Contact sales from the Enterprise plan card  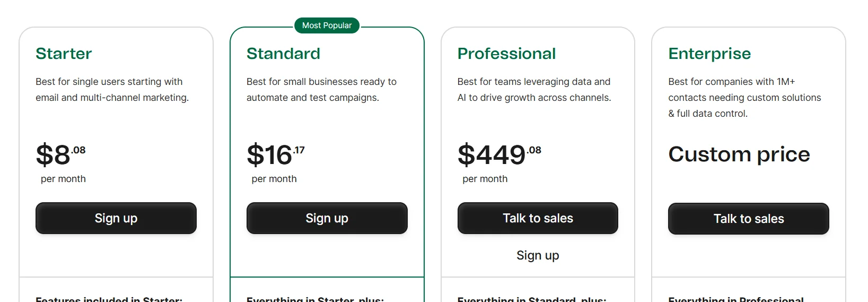(x=748, y=219)
